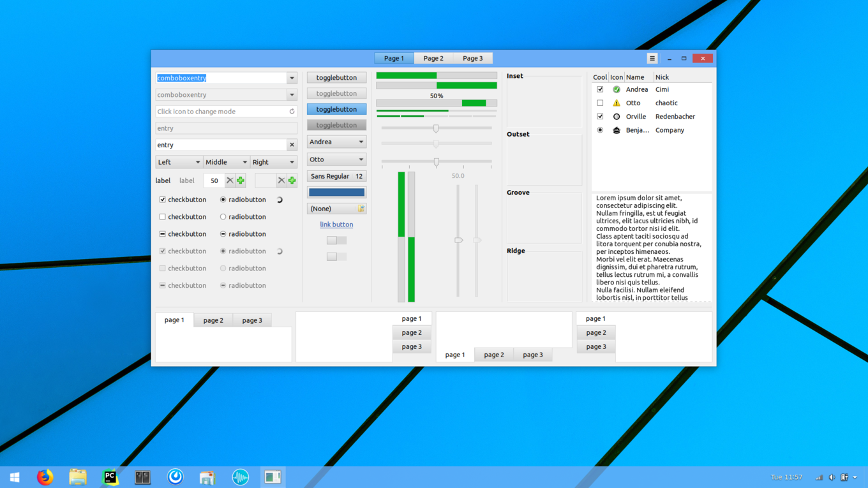868x488 pixels.
Task: Click the folder icon in the (None) file chooser
Action: pyautogui.click(x=361, y=209)
